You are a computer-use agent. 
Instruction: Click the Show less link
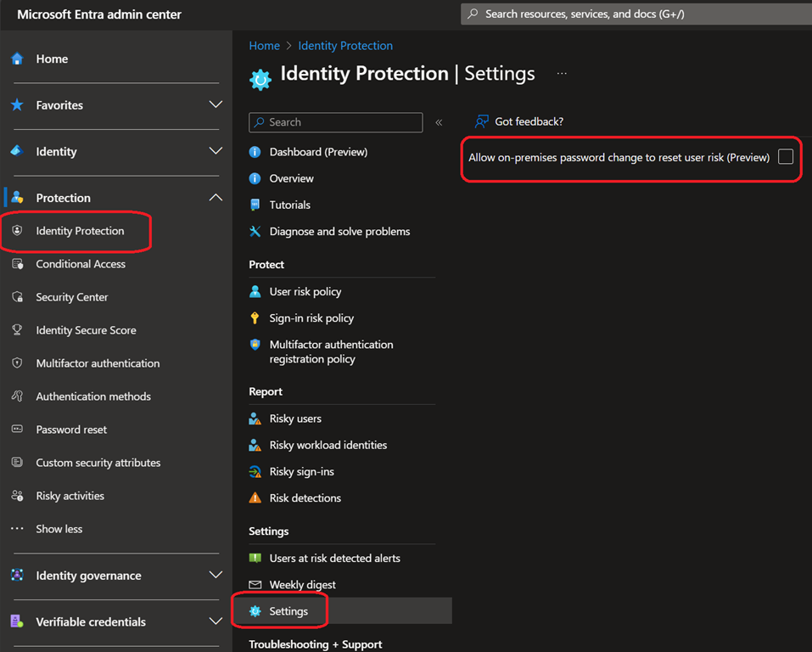(x=58, y=529)
